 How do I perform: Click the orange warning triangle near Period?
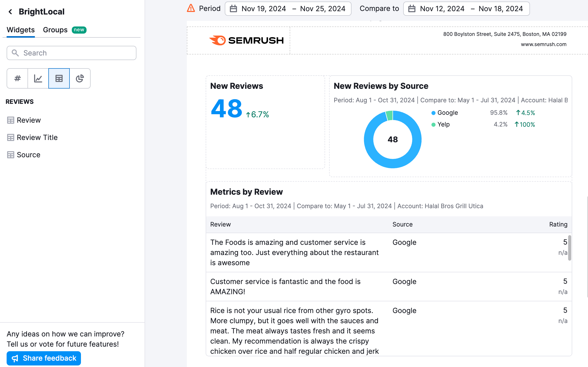(190, 8)
